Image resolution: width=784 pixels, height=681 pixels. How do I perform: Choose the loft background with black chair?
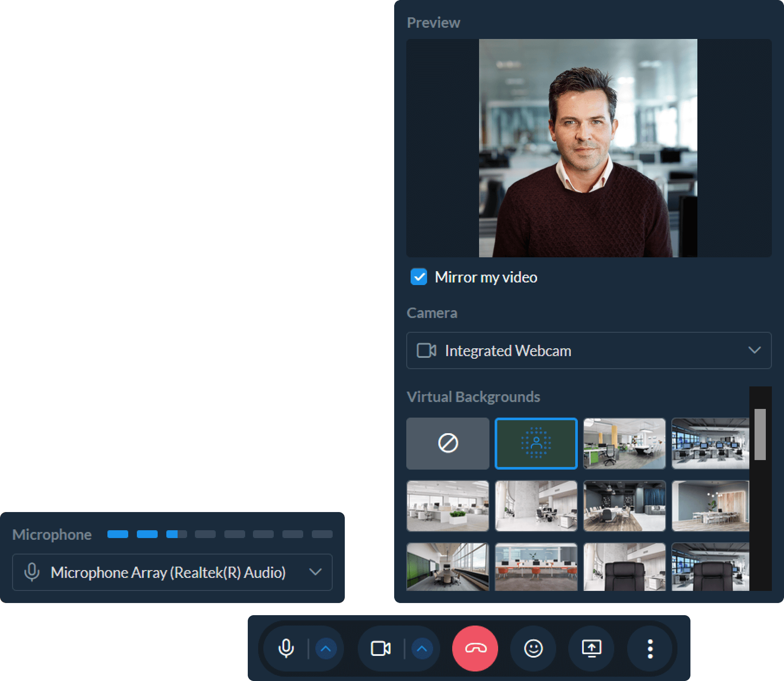point(624,567)
